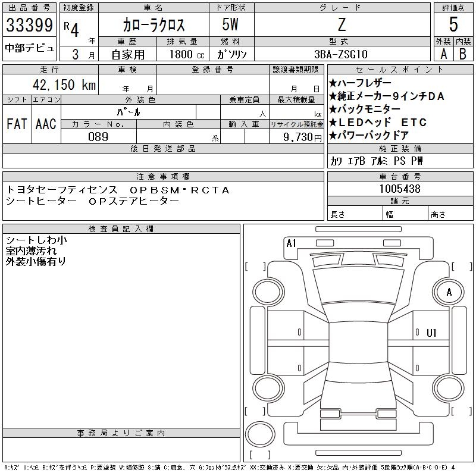Image resolution: width=476 pixels, height=476 pixels.
Task: Click chassis number 1005438
Action: click(x=400, y=189)
